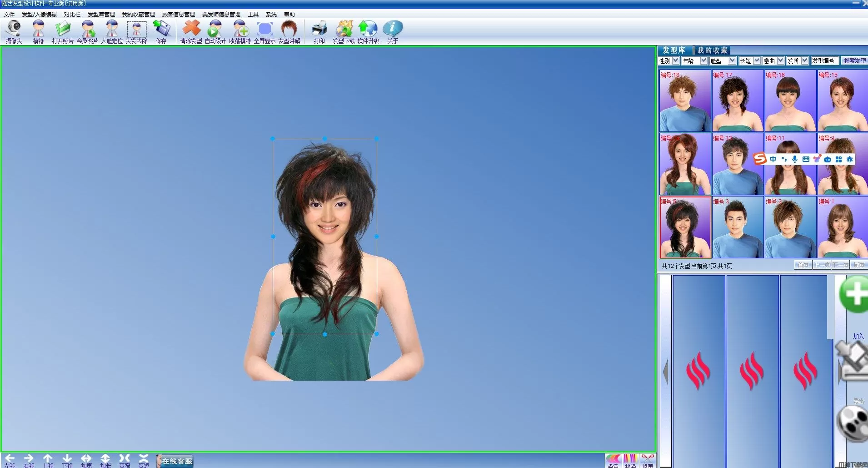Viewport: 868px width, 468px height.
Task: Expand the 性别 gender dropdown
Action: click(x=675, y=60)
